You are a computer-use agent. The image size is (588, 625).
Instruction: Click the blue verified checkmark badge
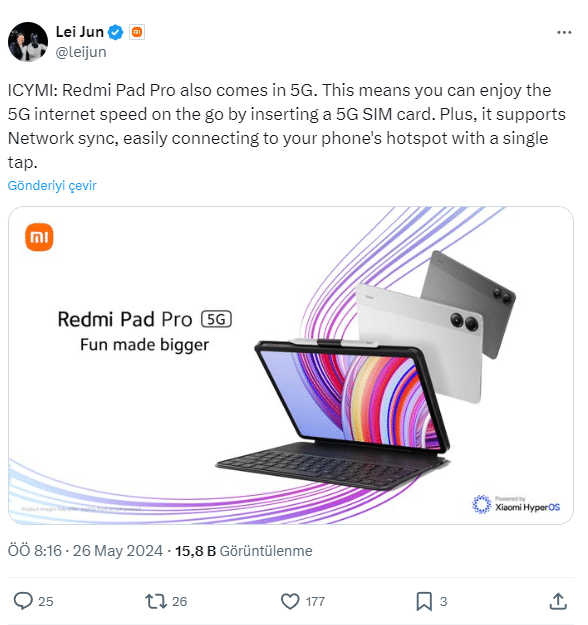(x=116, y=32)
